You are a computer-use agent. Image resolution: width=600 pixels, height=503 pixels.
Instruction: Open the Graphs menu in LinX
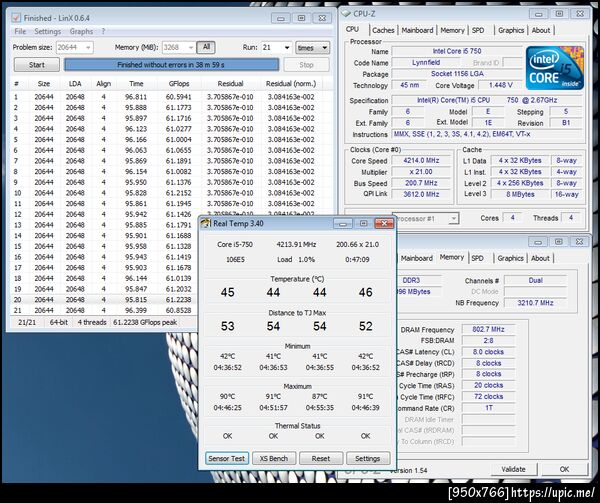(x=81, y=31)
